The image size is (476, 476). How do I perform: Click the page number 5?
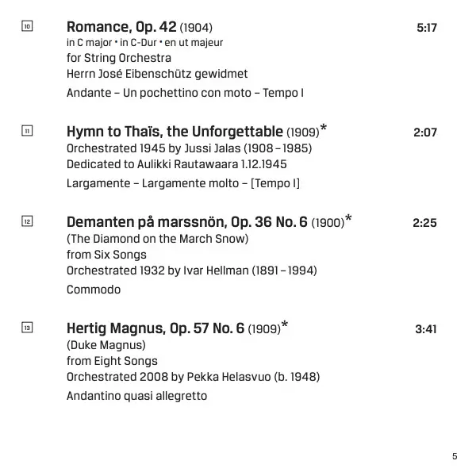(x=455, y=455)
